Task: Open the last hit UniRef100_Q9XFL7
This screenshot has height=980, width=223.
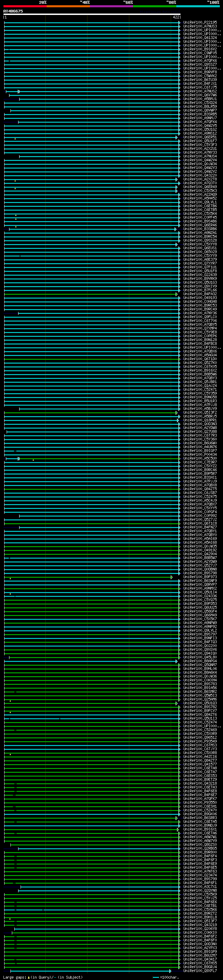Action: tap(200, 971)
